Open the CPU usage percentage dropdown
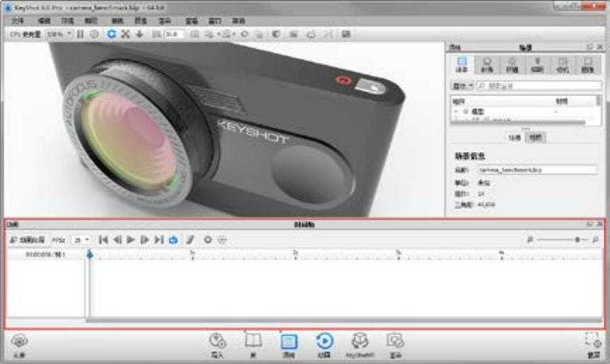 pos(59,34)
